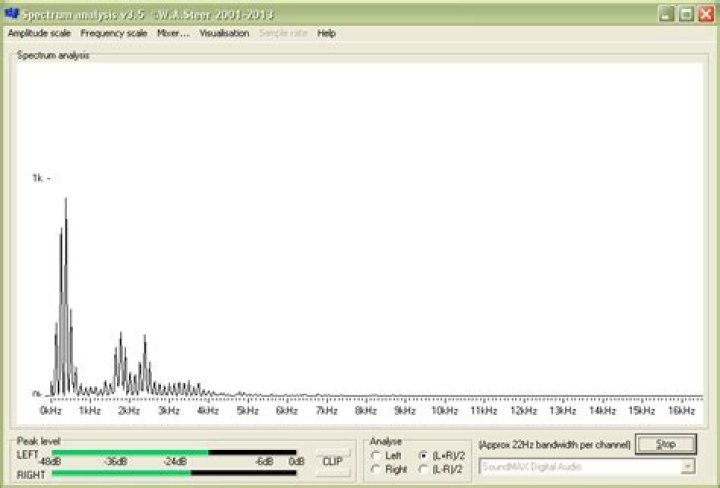Select the Left analyse radio button
Image resolution: width=720 pixels, height=488 pixels.
[x=376, y=455]
